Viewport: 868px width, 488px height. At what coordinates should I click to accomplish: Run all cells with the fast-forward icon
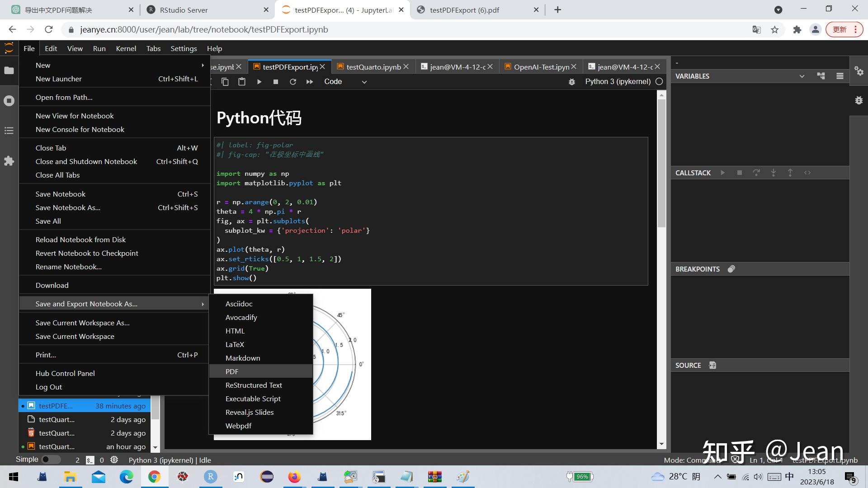coord(310,82)
